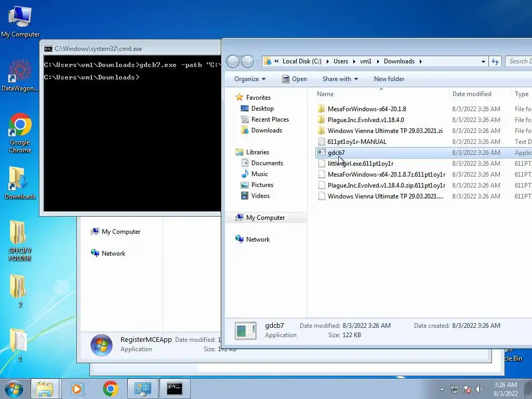This screenshot has height=399, width=532.
Task: Open the media player taskbar icon
Action: pos(78,389)
